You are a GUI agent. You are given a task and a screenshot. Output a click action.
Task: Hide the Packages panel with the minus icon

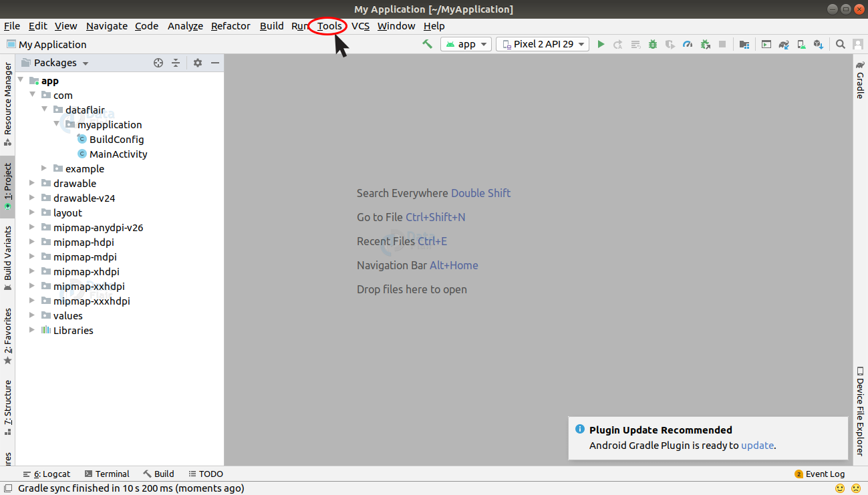pyautogui.click(x=215, y=63)
